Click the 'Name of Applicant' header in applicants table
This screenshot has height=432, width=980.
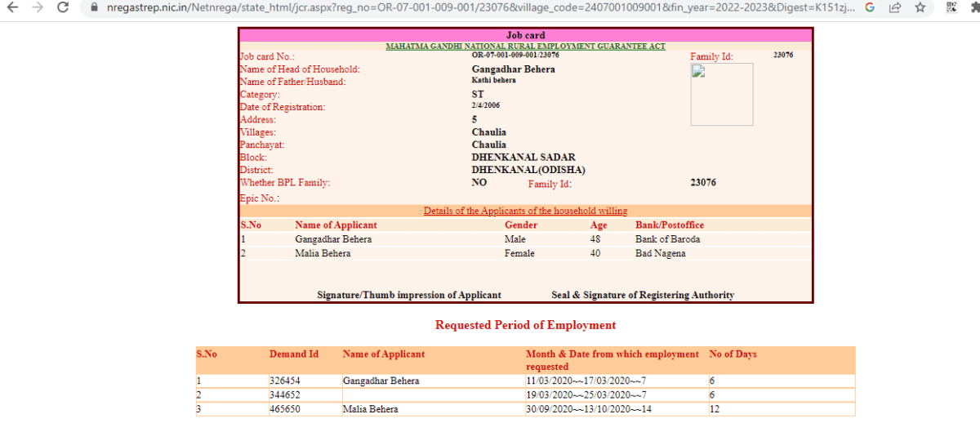tap(336, 225)
